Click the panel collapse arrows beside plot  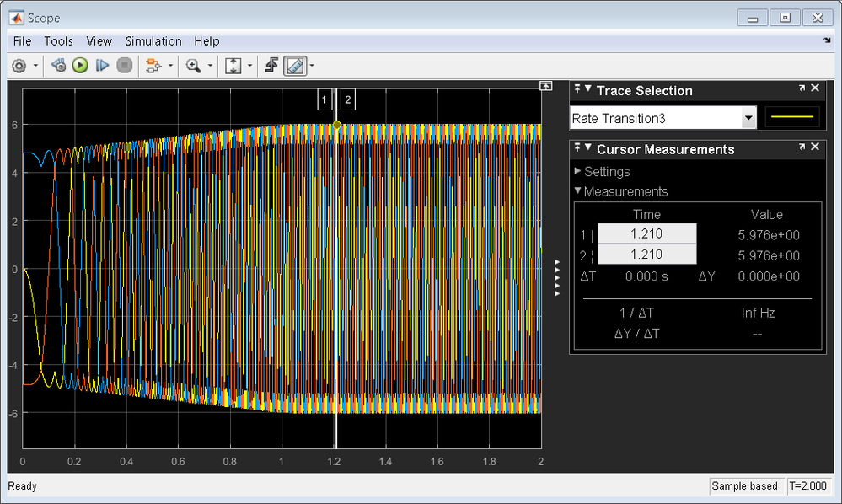557,277
